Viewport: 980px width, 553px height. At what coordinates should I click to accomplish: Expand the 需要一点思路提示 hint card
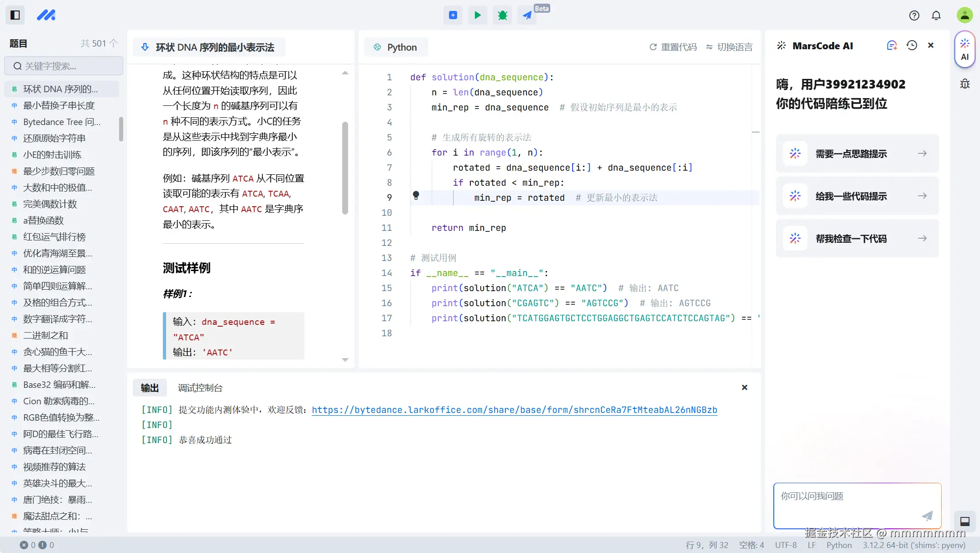pyautogui.click(x=857, y=153)
